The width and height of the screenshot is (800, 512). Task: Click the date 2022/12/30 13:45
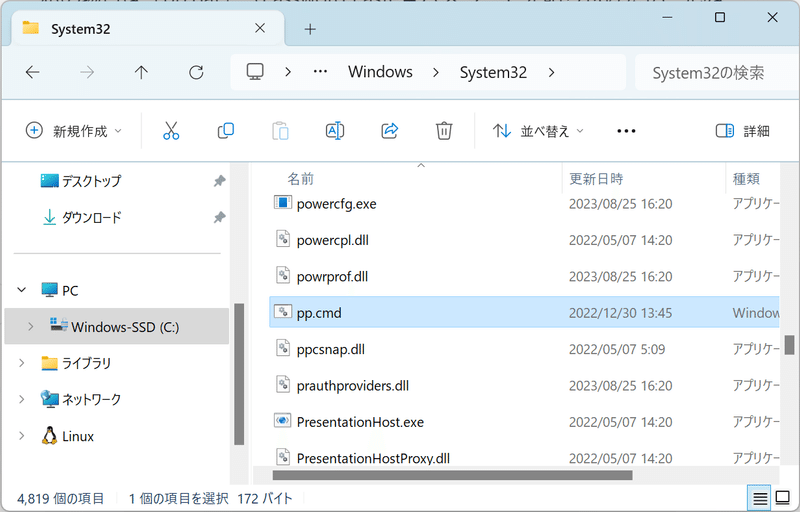[620, 313]
